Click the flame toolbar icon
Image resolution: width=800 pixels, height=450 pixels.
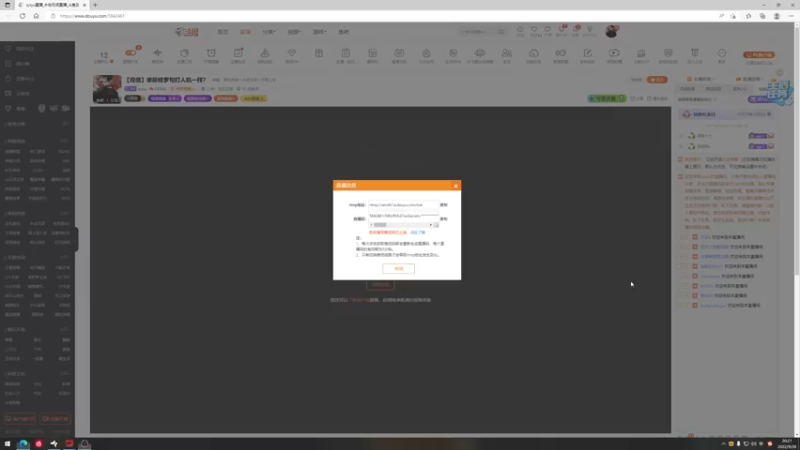[426, 53]
